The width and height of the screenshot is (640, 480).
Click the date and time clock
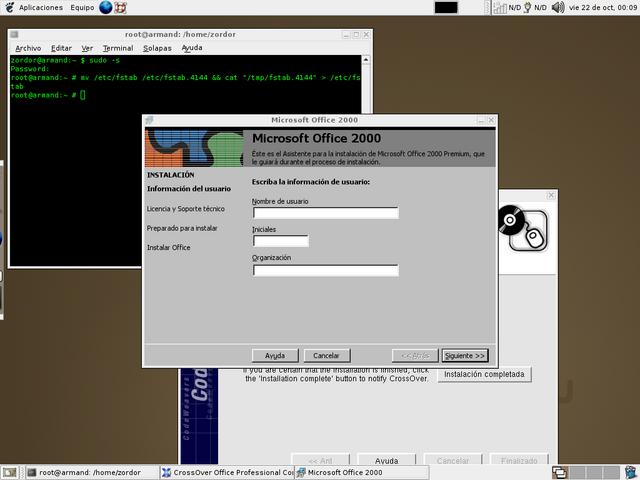(x=602, y=7)
